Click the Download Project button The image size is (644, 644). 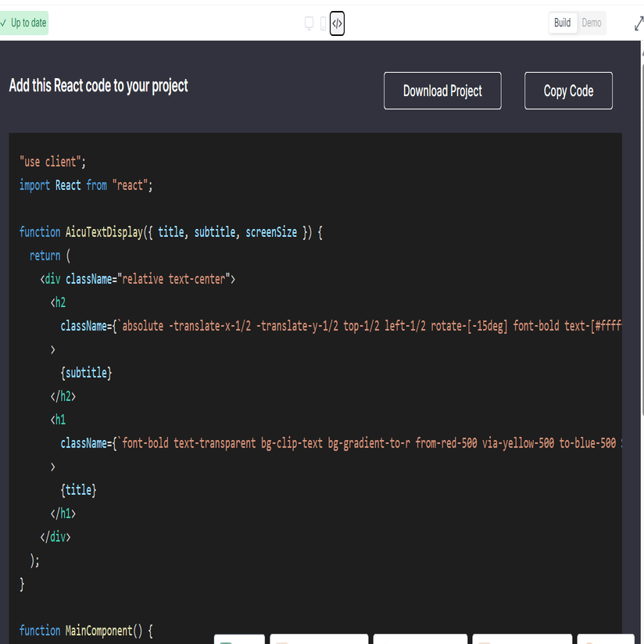point(442,91)
